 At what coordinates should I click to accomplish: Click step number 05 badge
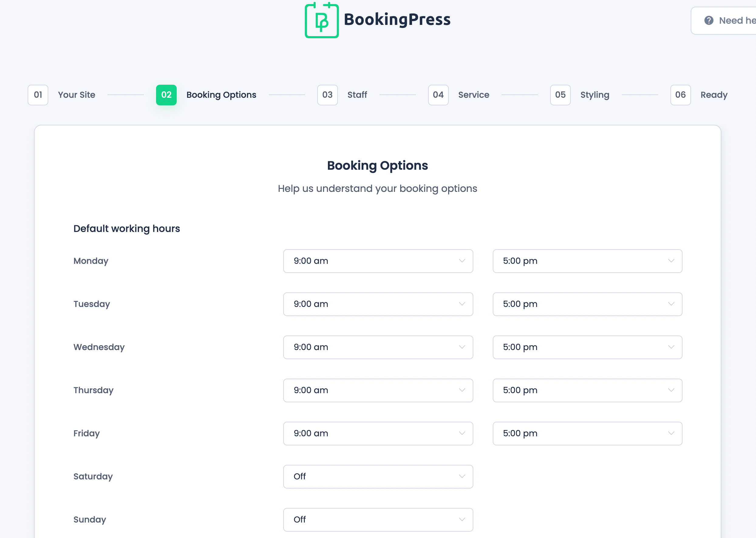[x=560, y=95]
